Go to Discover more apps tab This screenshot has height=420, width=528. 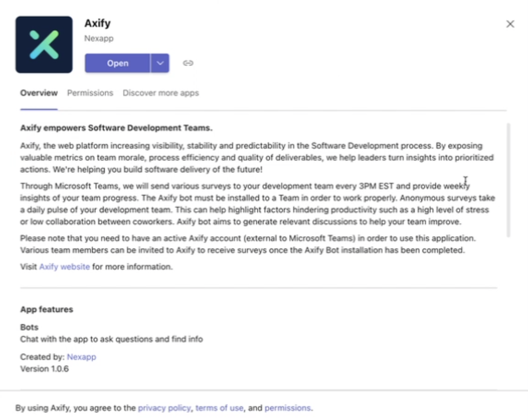click(161, 93)
